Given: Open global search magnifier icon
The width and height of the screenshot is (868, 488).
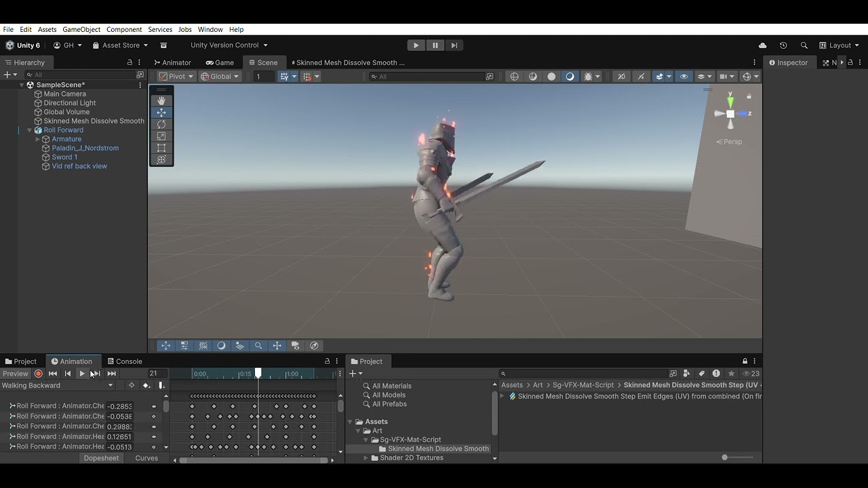Looking at the screenshot, I should 804,45.
